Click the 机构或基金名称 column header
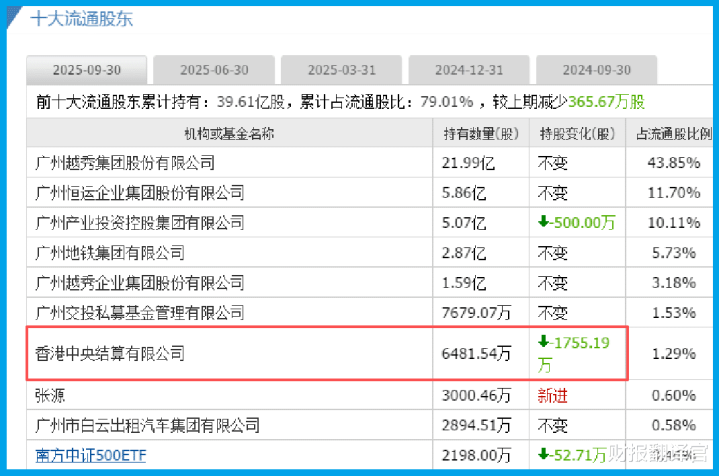Image resolution: width=719 pixels, height=476 pixels. point(229,133)
